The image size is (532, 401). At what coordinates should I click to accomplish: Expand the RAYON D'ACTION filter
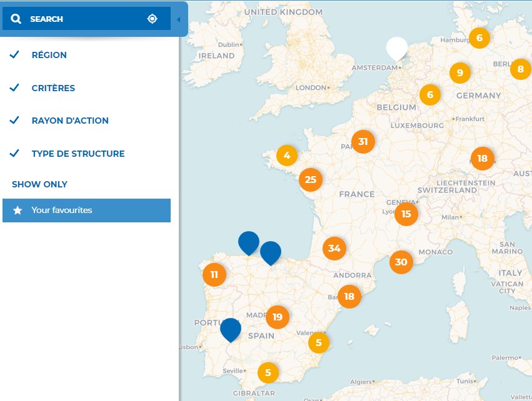(x=70, y=121)
